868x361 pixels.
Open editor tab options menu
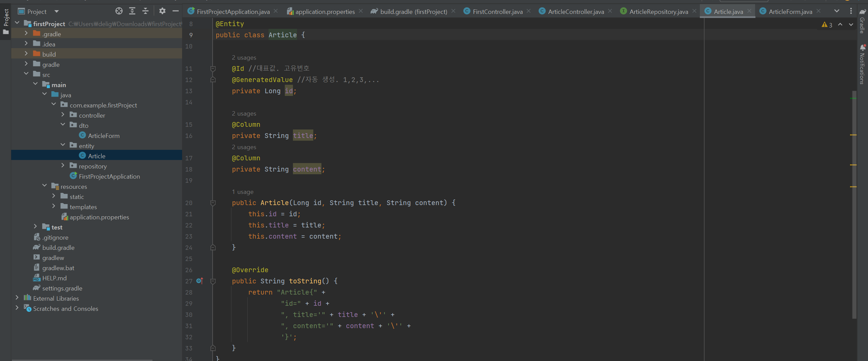click(x=851, y=11)
